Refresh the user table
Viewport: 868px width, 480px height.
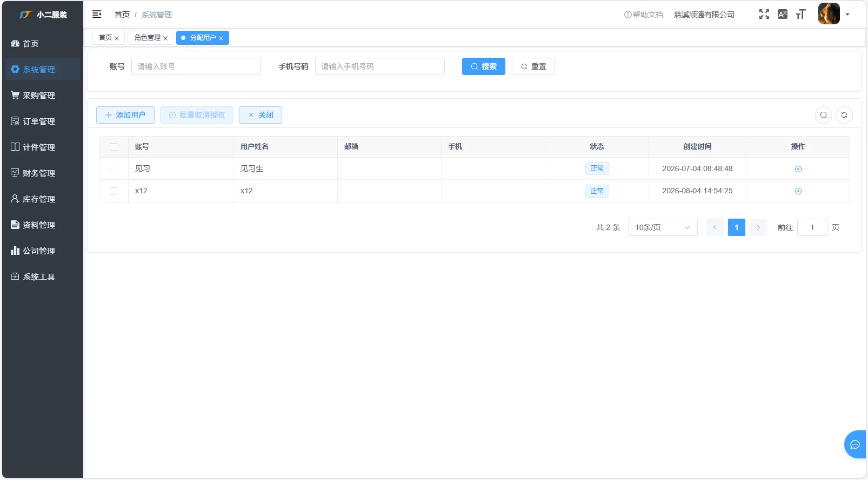click(x=844, y=115)
